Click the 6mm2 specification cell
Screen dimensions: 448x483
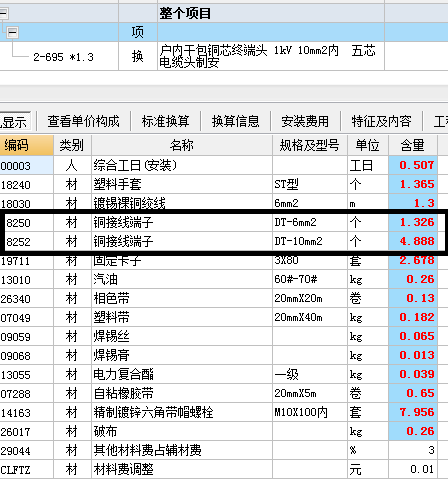(x=310, y=203)
